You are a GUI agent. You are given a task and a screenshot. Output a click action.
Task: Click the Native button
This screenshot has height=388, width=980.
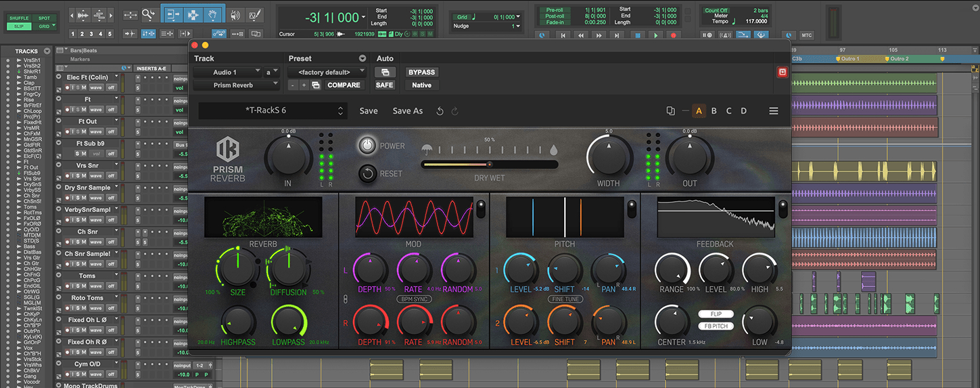click(x=421, y=85)
